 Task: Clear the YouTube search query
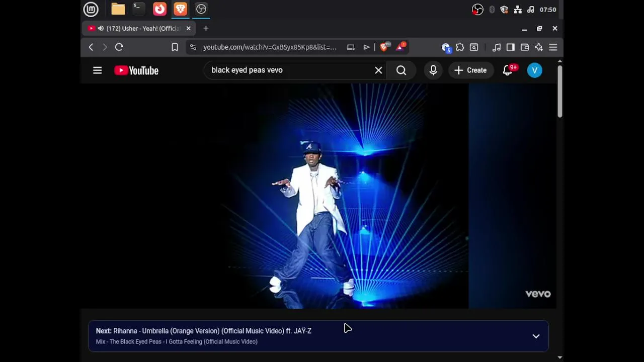click(x=378, y=70)
